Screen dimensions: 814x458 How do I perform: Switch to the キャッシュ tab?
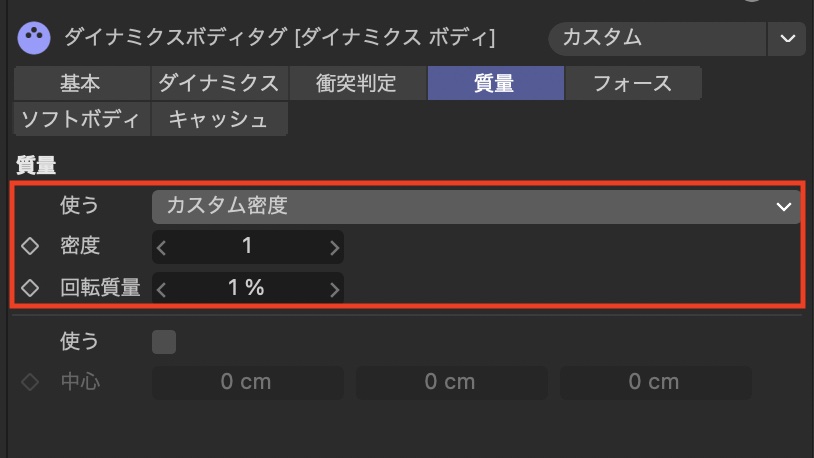pyautogui.click(x=219, y=120)
